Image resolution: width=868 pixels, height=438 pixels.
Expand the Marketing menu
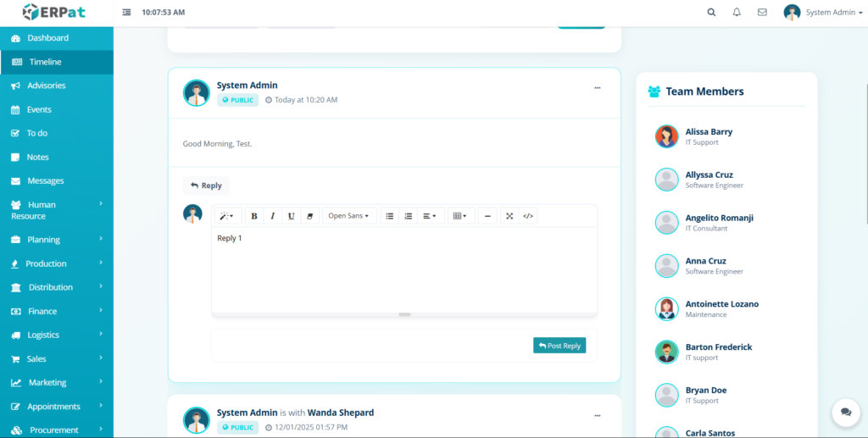pyautogui.click(x=57, y=383)
